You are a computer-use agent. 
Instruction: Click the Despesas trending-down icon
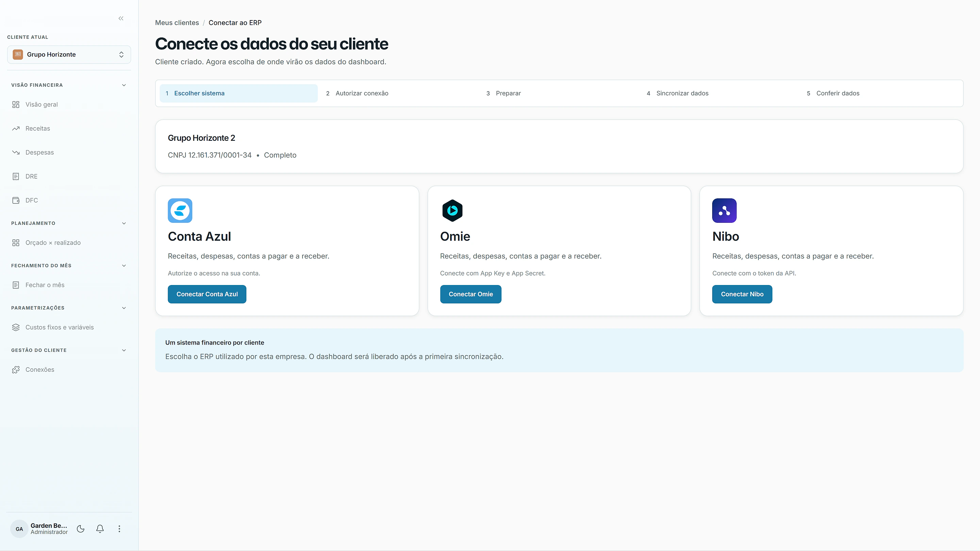coord(16,152)
